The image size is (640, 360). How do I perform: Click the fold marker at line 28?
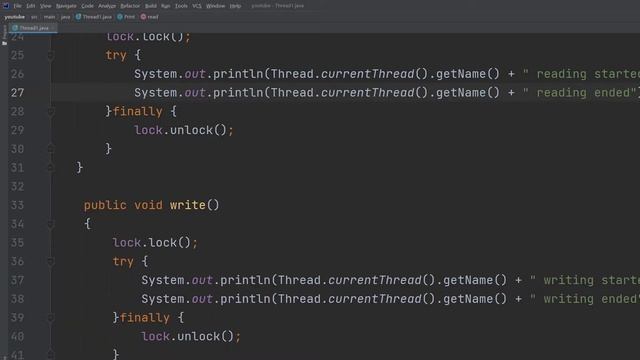tap(51, 111)
